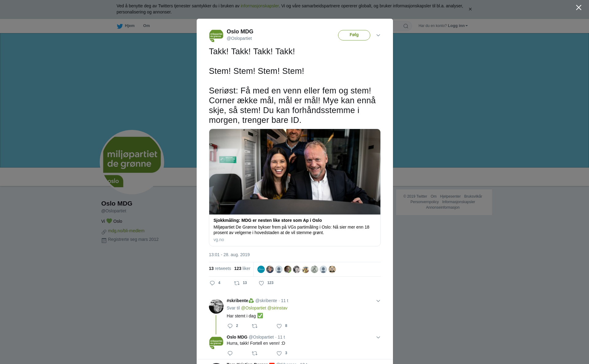
Task: Open the Om menu item
Action: [146, 26]
